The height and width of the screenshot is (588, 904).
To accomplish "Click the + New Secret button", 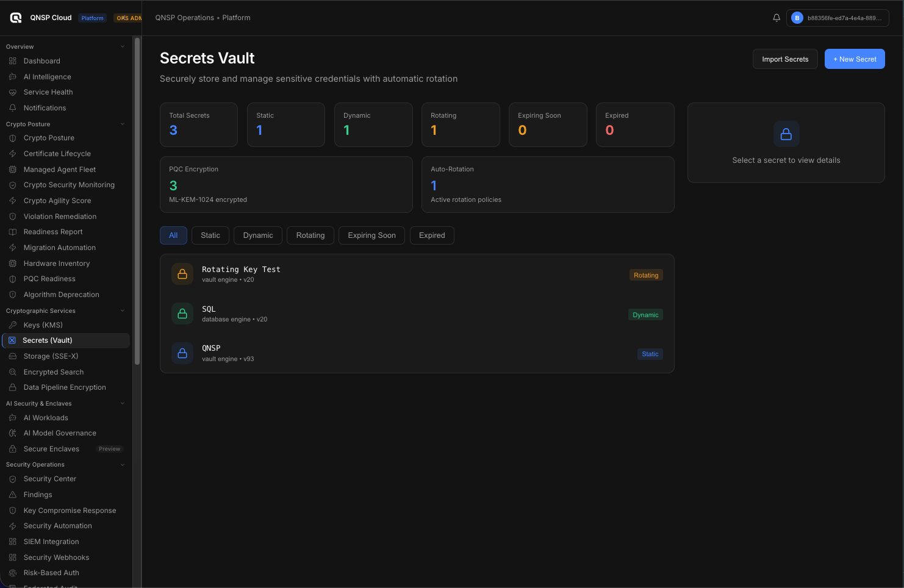I will [x=854, y=59].
